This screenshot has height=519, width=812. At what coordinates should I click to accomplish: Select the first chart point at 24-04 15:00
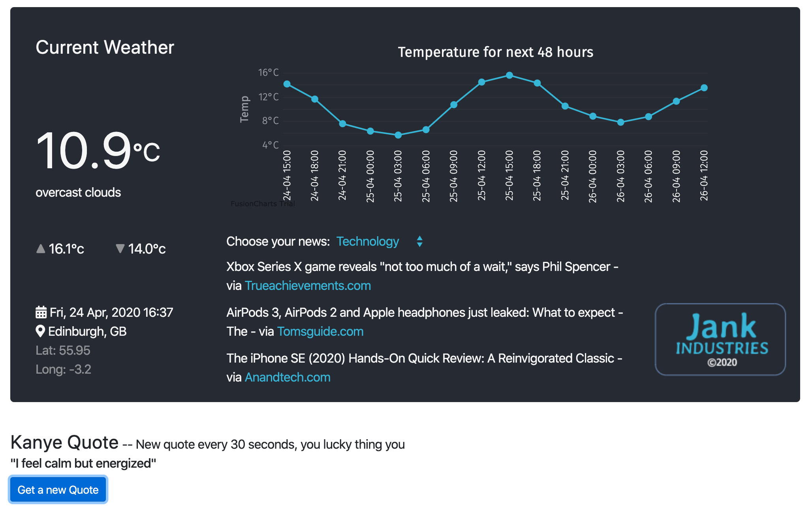tap(287, 84)
